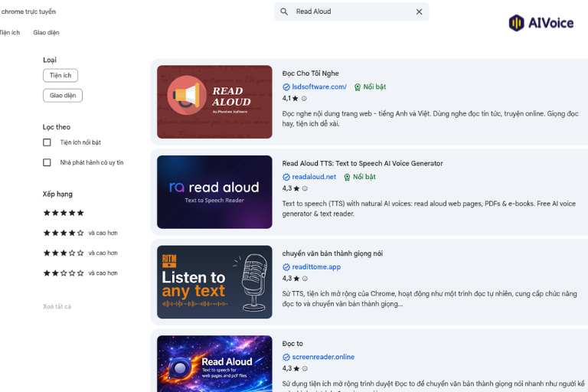Viewport: 588px width, 392px height.
Task: Select the Tiện ích type filter chip
Action: point(60,75)
